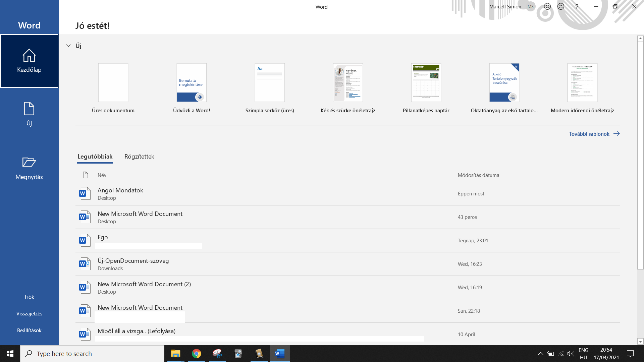The height and width of the screenshot is (362, 644).
Task: Open the Kezdőlap home page
Action: tap(29, 61)
